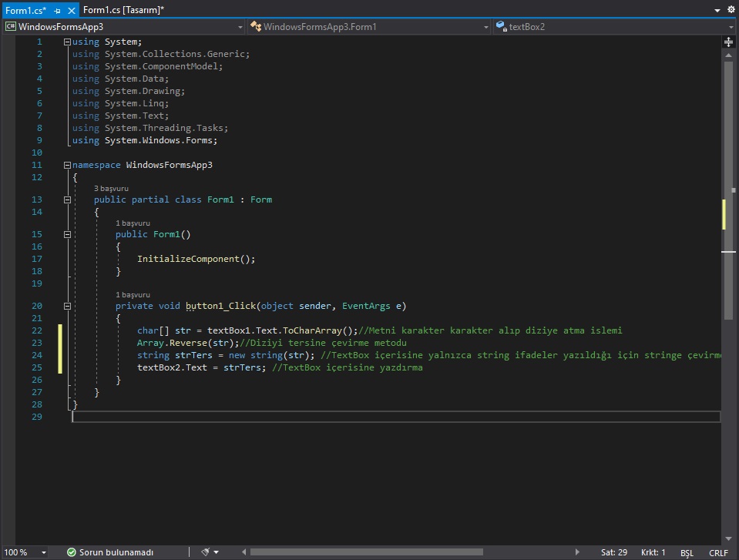Click 'EventArgs' in the button1_Click parameters
This screenshot has width=739, height=560.
click(x=366, y=306)
